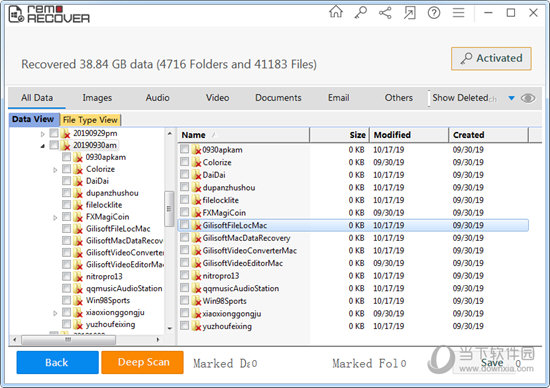550x388 pixels.
Task: Click the Save button
Action: pyautogui.click(x=492, y=363)
